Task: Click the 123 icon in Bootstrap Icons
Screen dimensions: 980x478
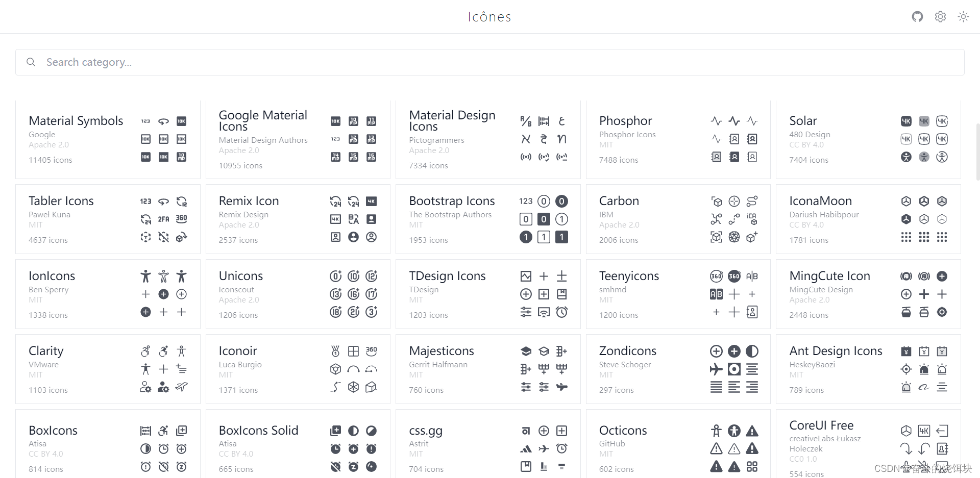Action: 526,202
